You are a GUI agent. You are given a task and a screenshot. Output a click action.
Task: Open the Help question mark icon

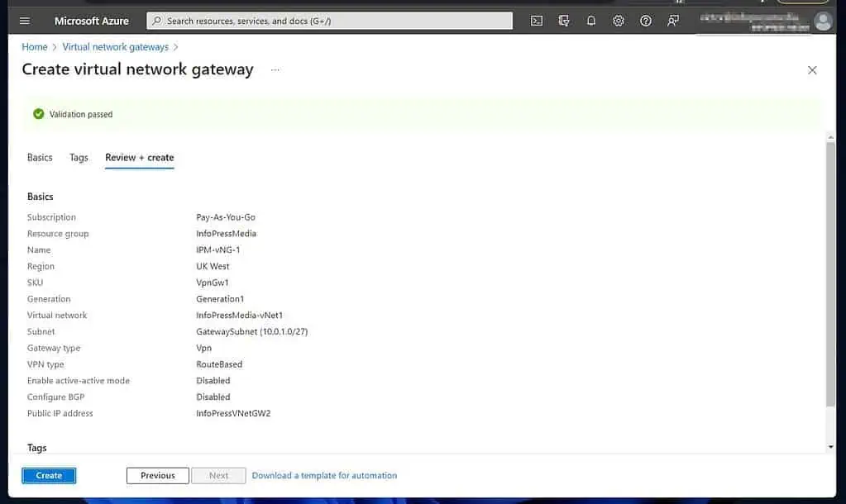pyautogui.click(x=646, y=21)
